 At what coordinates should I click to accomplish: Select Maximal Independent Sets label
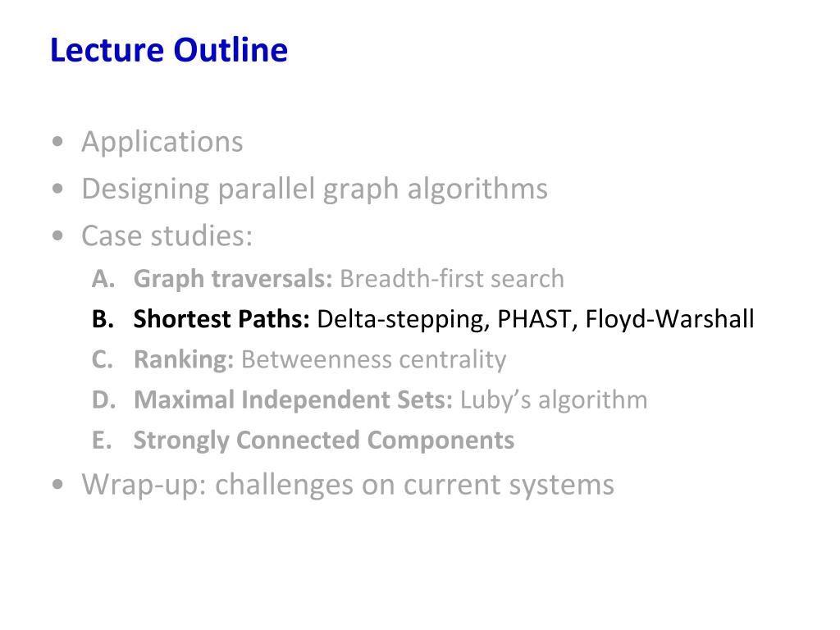(293, 399)
